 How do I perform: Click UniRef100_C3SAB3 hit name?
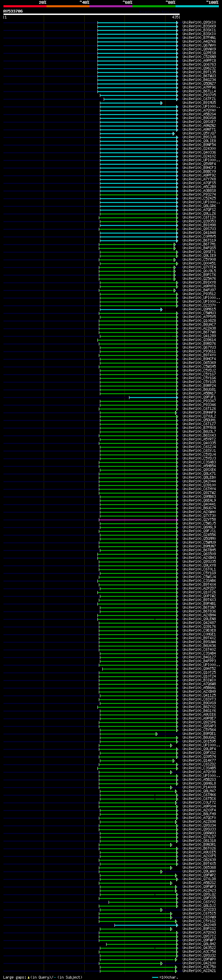[x=199, y=462]
